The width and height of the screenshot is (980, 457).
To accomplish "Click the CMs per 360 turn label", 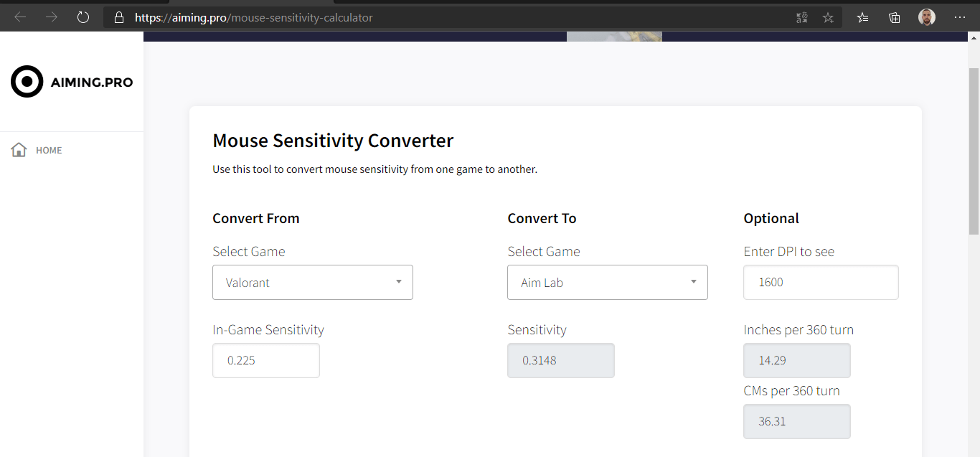I will (791, 391).
